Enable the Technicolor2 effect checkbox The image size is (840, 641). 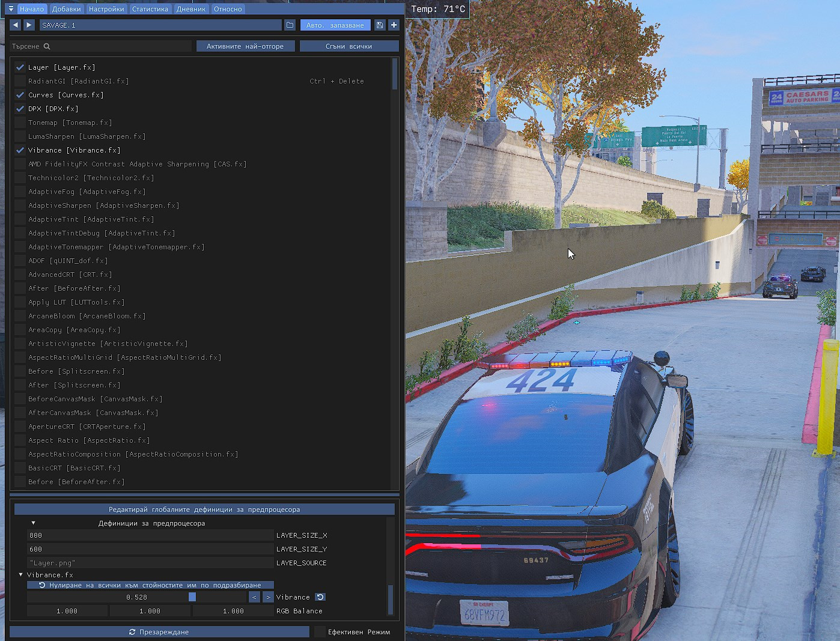(20, 178)
